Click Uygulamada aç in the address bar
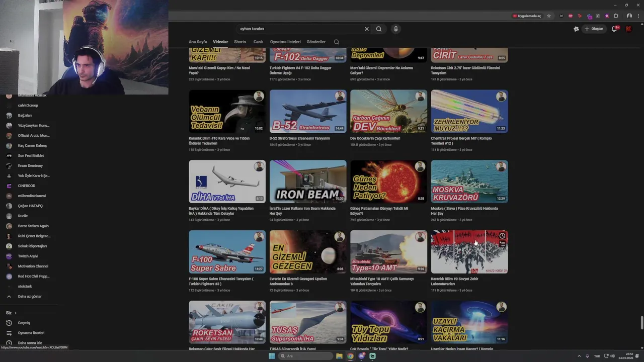The width and height of the screenshot is (644, 362). click(x=527, y=16)
